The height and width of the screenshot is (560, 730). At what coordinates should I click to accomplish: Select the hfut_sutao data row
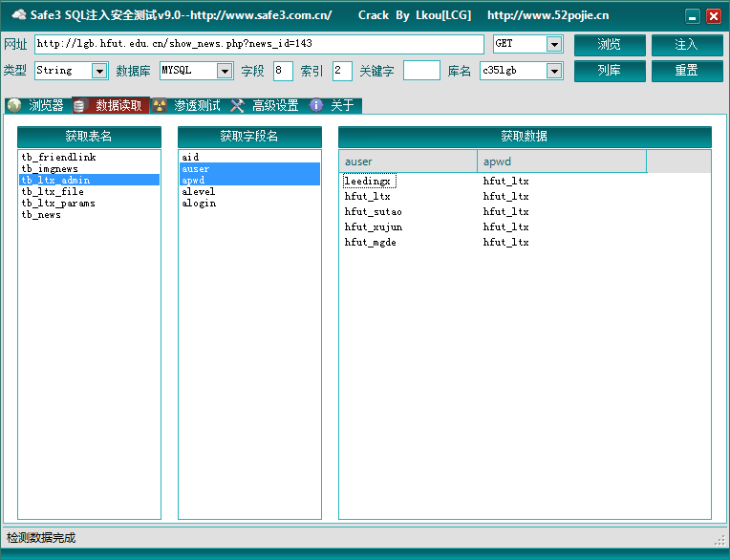(373, 212)
